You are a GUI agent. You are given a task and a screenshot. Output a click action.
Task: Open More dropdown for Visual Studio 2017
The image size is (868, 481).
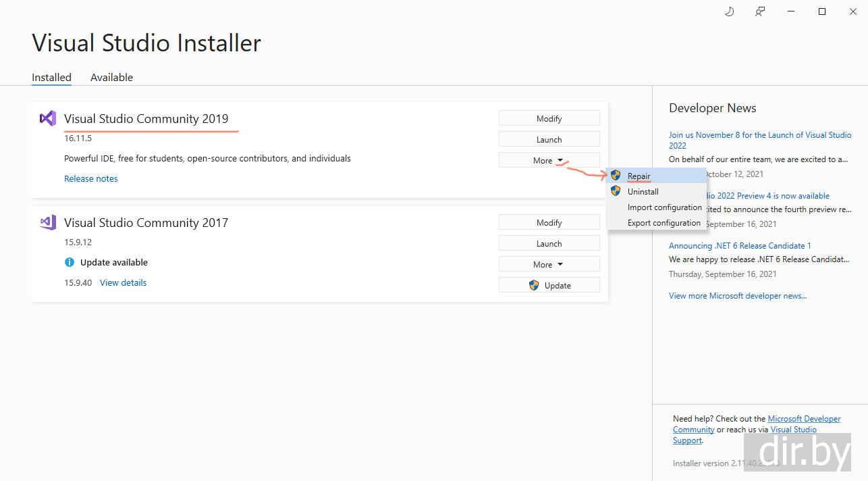tap(549, 264)
